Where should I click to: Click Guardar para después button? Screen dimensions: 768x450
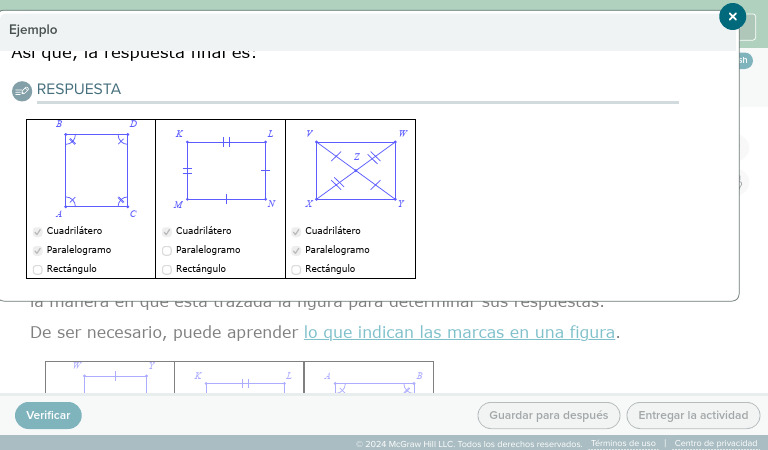[549, 415]
